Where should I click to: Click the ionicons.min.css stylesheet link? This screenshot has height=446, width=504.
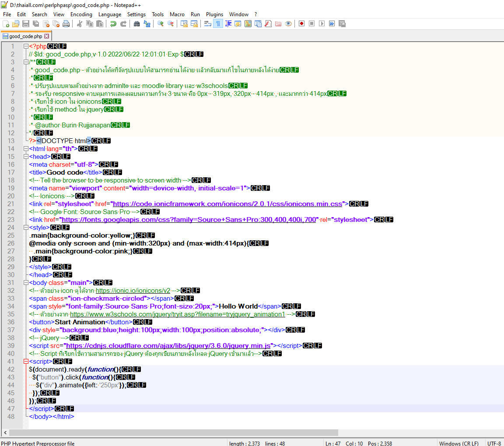(x=227, y=204)
